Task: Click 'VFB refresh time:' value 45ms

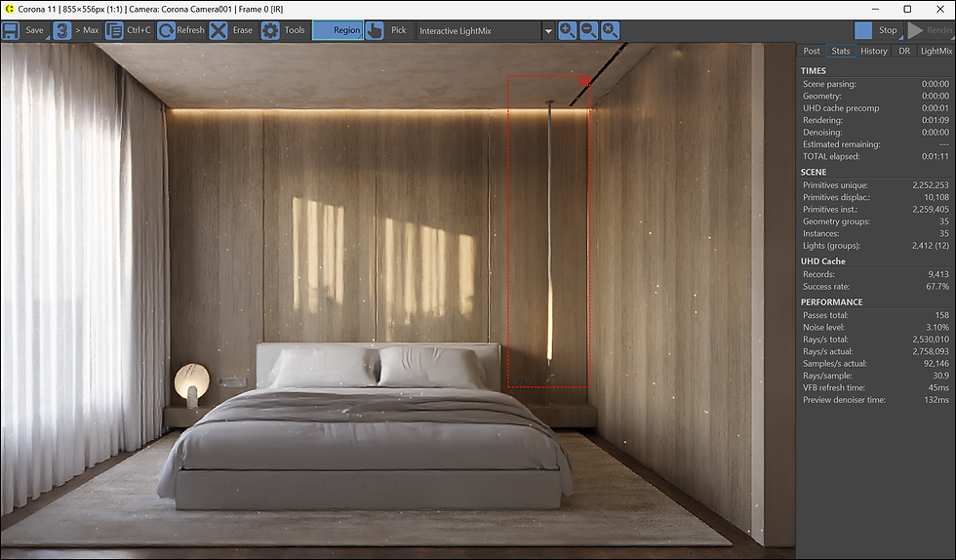Action: (938, 388)
